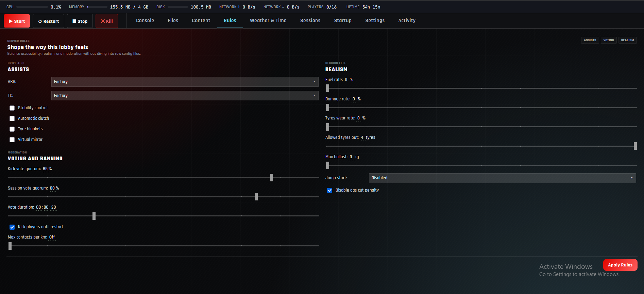Open the Settings tab
The width and height of the screenshot is (644, 294).
click(x=375, y=21)
